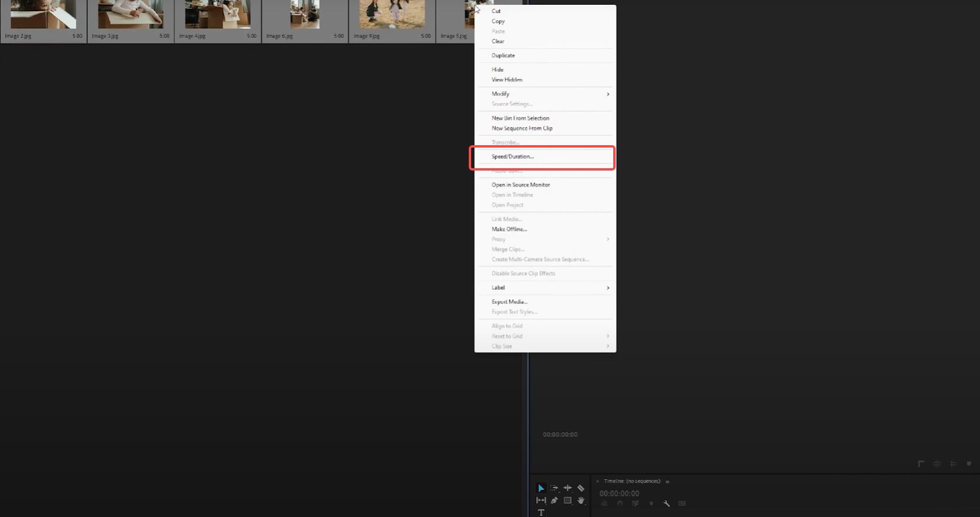Screen dimensions: 980x517
Task: Choose Cut from context menu
Action: (545, 11)
